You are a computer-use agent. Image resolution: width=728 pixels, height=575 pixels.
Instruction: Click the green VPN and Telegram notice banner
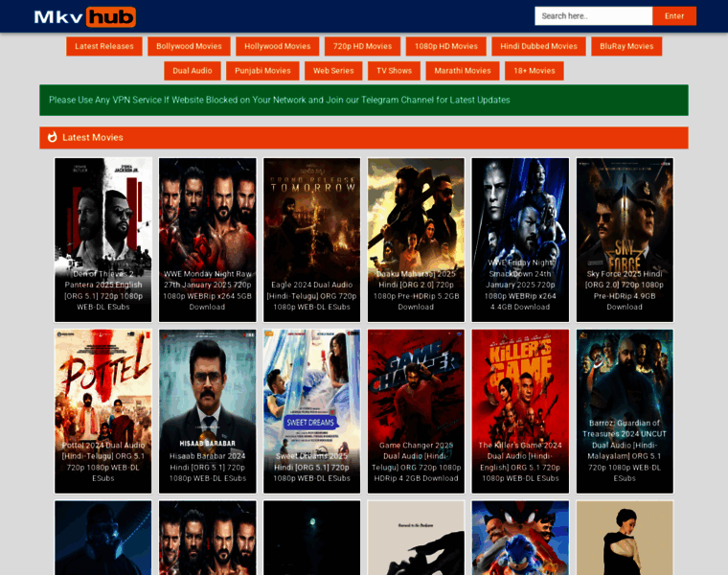[364, 100]
